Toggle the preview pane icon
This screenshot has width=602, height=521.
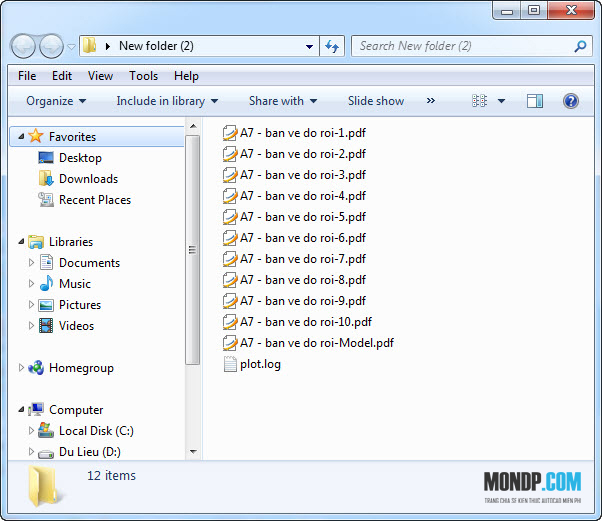[x=535, y=101]
